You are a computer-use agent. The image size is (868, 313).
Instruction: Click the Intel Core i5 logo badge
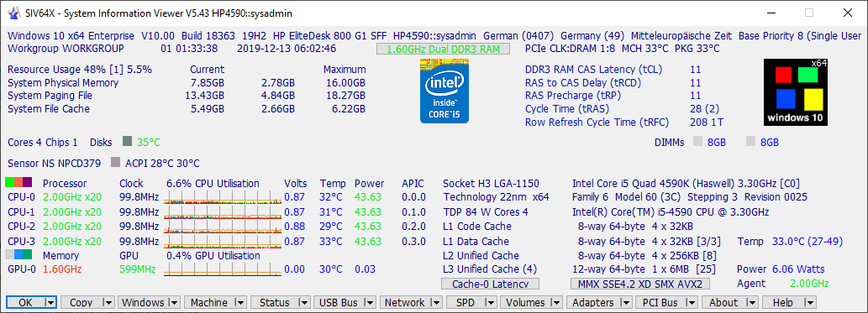point(445,91)
